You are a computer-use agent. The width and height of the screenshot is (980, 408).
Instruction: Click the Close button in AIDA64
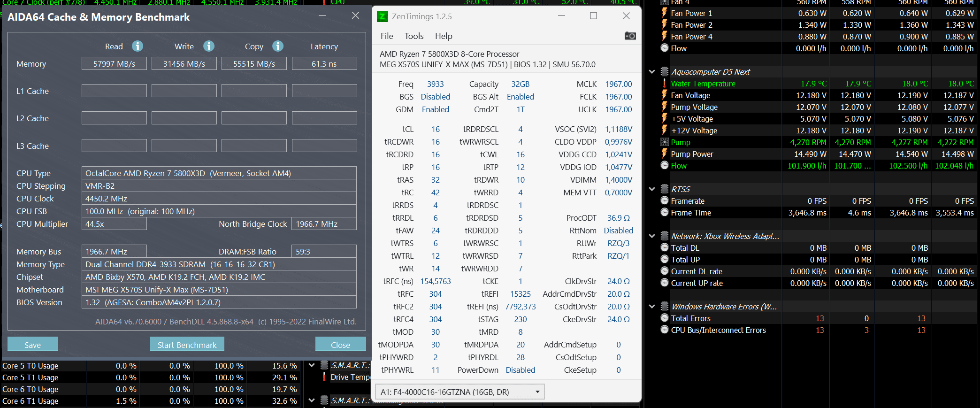(x=340, y=345)
